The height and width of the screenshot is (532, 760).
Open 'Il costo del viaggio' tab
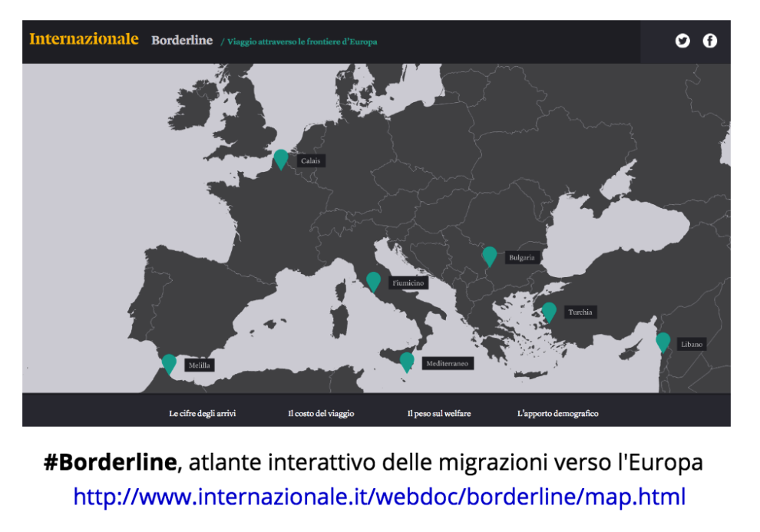tap(321, 413)
